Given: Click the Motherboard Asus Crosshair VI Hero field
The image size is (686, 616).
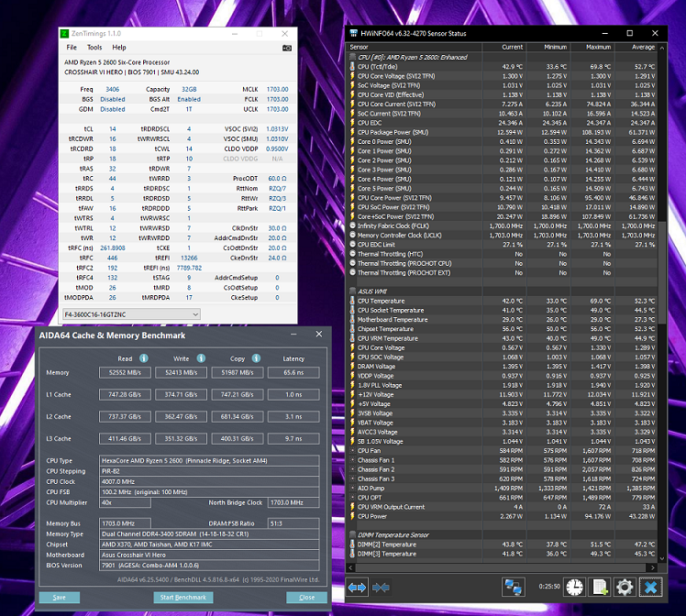Looking at the screenshot, I should 210,555.
